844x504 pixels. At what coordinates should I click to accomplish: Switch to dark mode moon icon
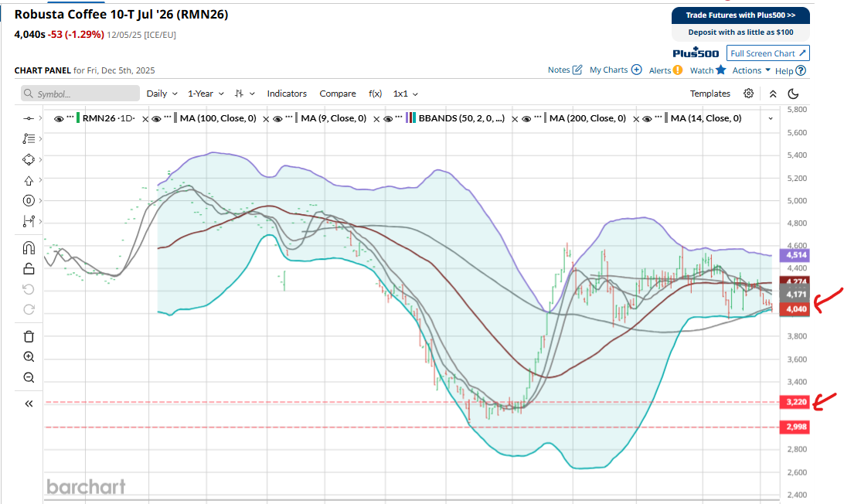coord(793,94)
